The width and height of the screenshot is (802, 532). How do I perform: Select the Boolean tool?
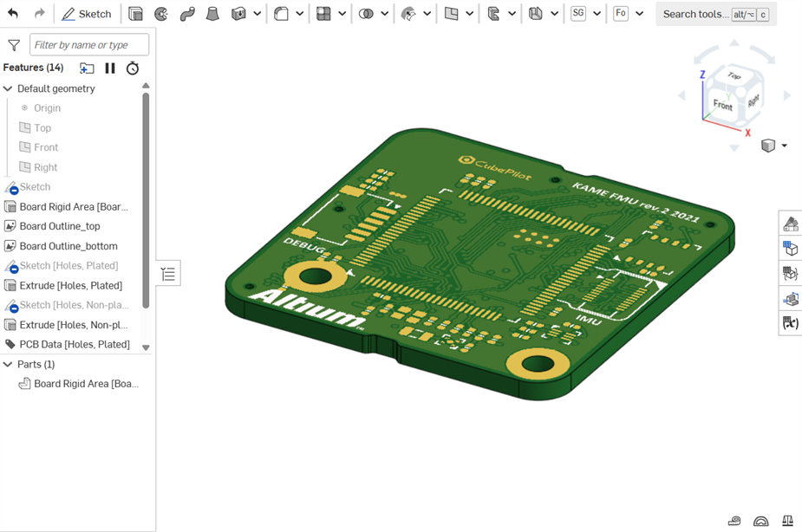click(366, 14)
